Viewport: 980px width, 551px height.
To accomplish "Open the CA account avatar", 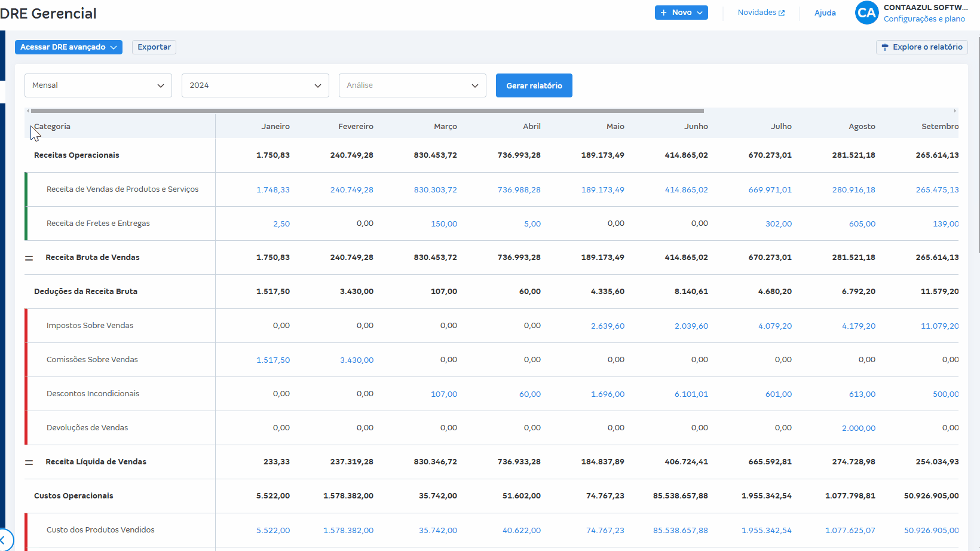I will [x=866, y=13].
